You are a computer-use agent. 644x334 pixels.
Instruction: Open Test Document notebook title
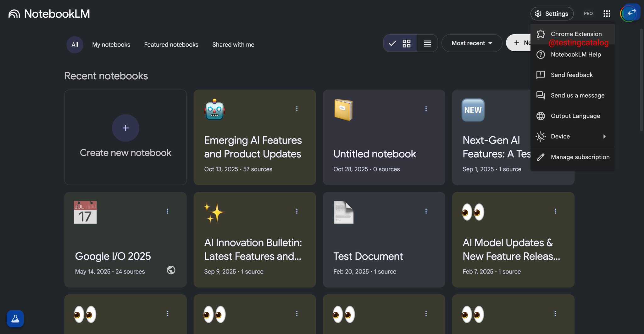[368, 256]
